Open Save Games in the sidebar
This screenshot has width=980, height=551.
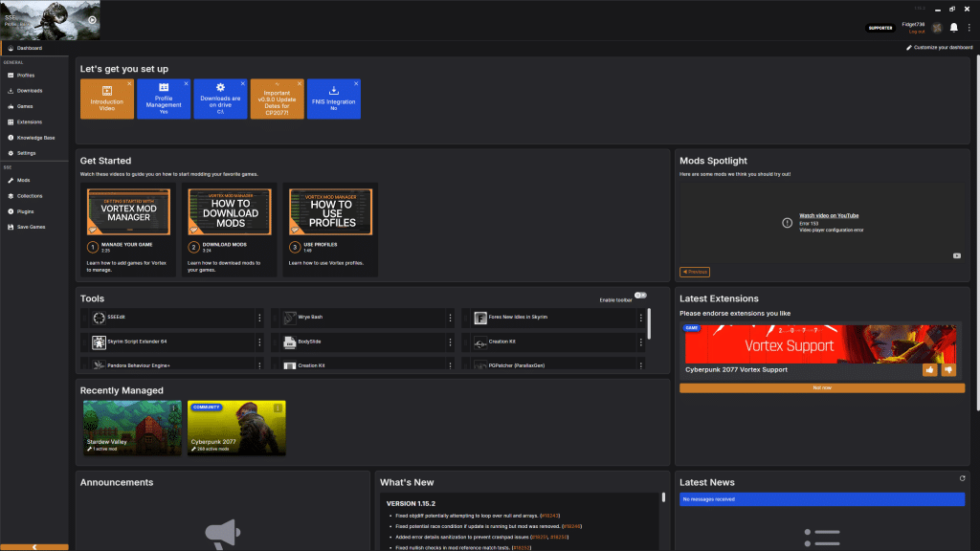[34, 227]
